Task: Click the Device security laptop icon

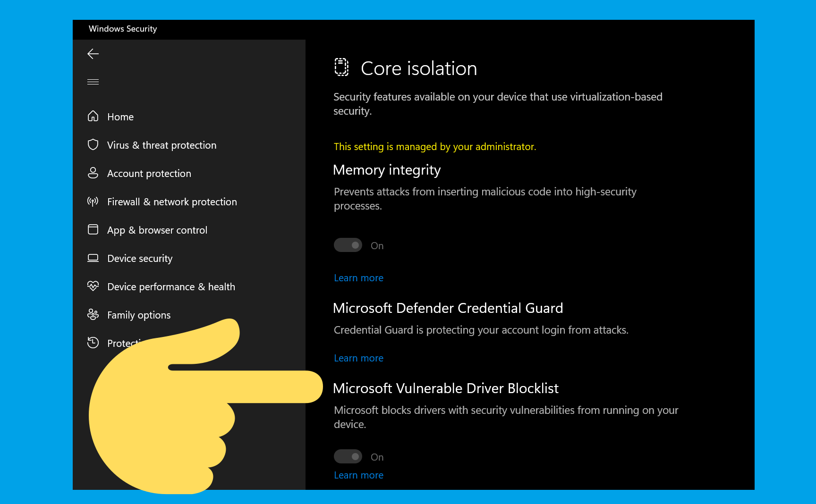Action: pyautogui.click(x=93, y=258)
